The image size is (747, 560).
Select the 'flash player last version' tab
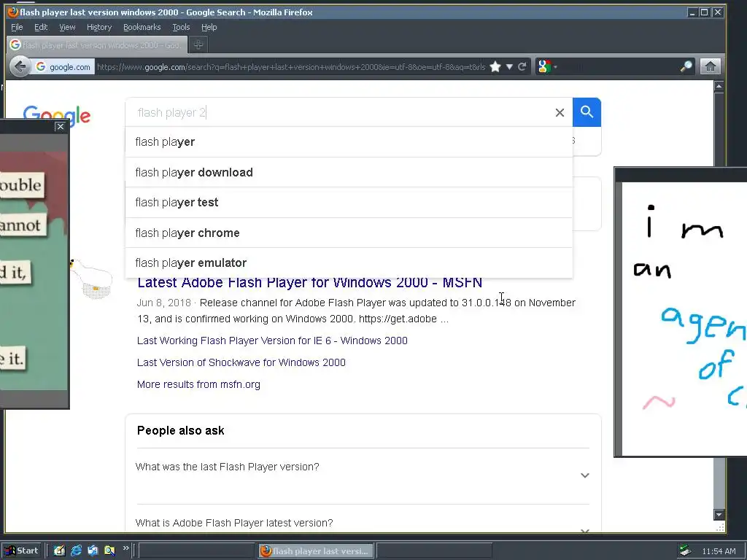pos(97,44)
